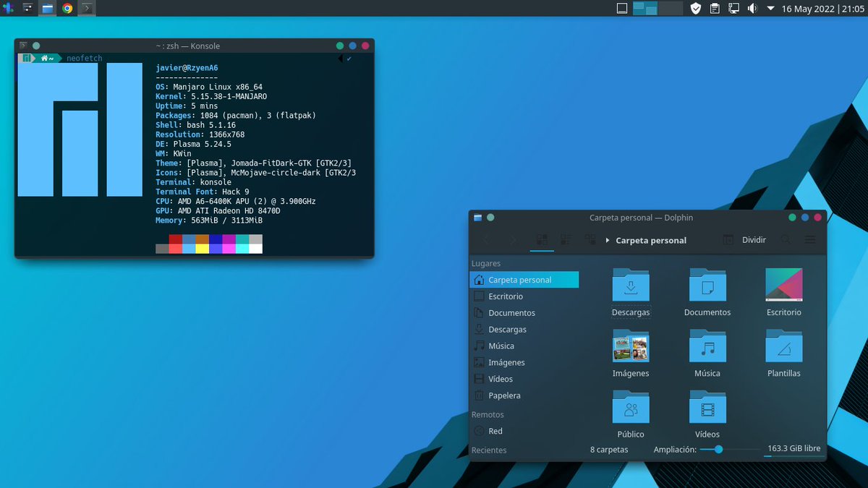Open the audio volume tray icon

pos(752,9)
